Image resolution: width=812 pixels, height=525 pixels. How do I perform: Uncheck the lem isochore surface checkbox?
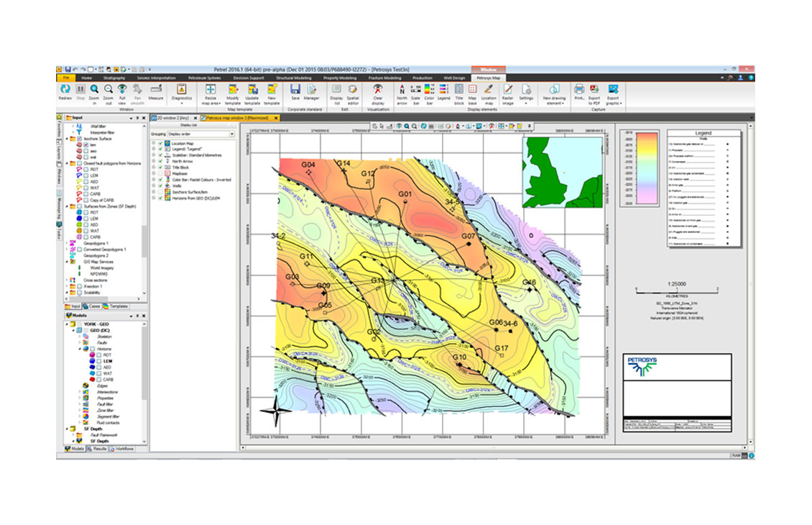click(86, 145)
